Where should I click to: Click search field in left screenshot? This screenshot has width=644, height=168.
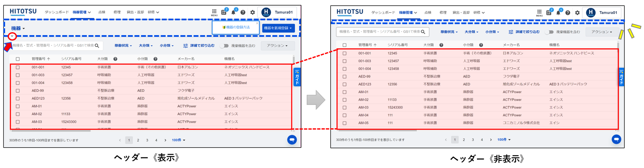[x=56, y=45]
